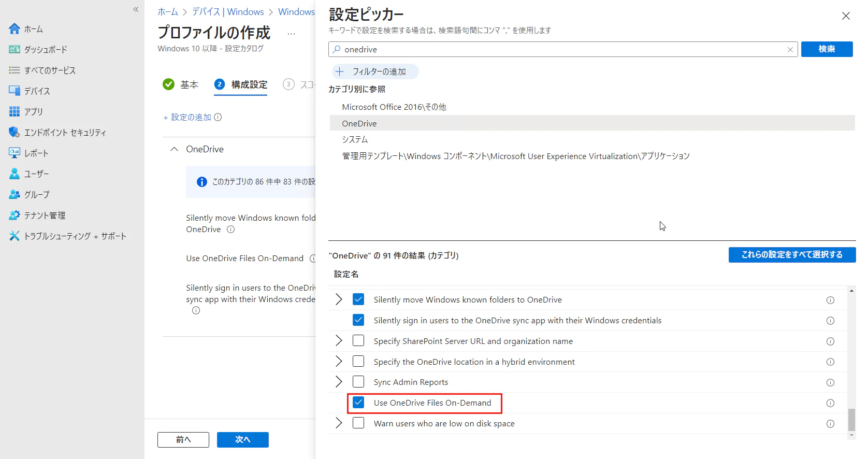This screenshot has height=459, width=868.
Task: Check Specify the OneDrive location in a hybrid environment
Action: tap(358, 361)
